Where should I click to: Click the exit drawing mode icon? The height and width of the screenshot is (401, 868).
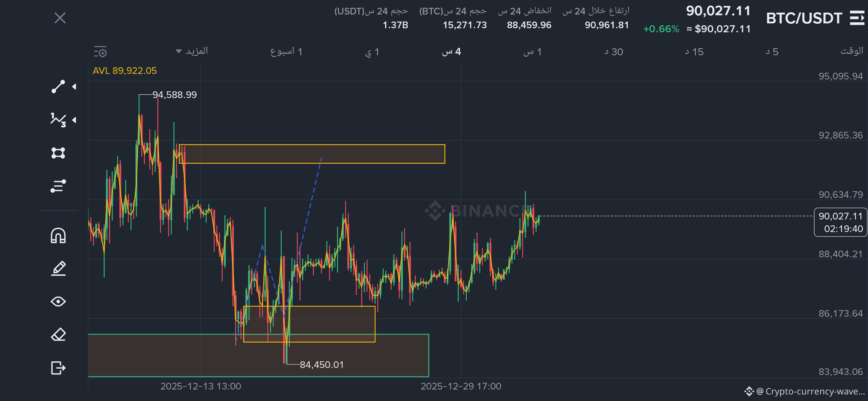coord(58,368)
